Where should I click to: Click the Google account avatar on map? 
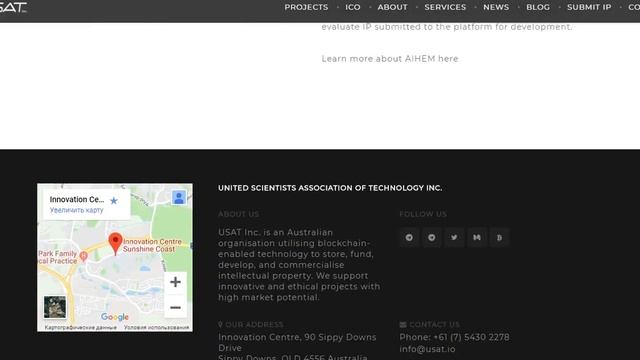[x=179, y=198]
